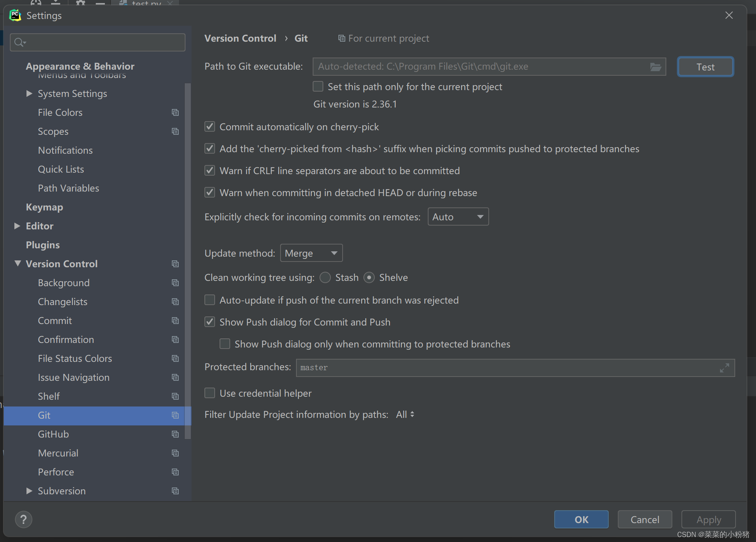Viewport: 756px width, 542px height.
Task: Click the search magnifier icon in settings
Action: tap(19, 42)
